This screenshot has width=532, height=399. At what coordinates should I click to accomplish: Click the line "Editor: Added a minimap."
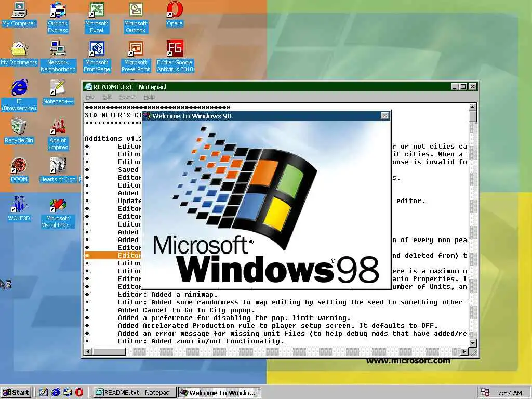[x=168, y=295]
